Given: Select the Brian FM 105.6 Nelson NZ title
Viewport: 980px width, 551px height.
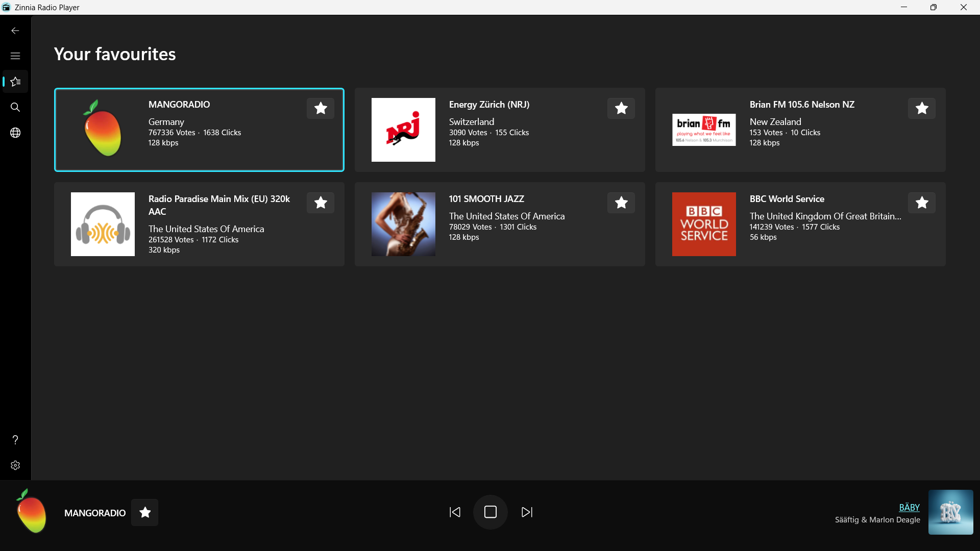Looking at the screenshot, I should pos(802,105).
